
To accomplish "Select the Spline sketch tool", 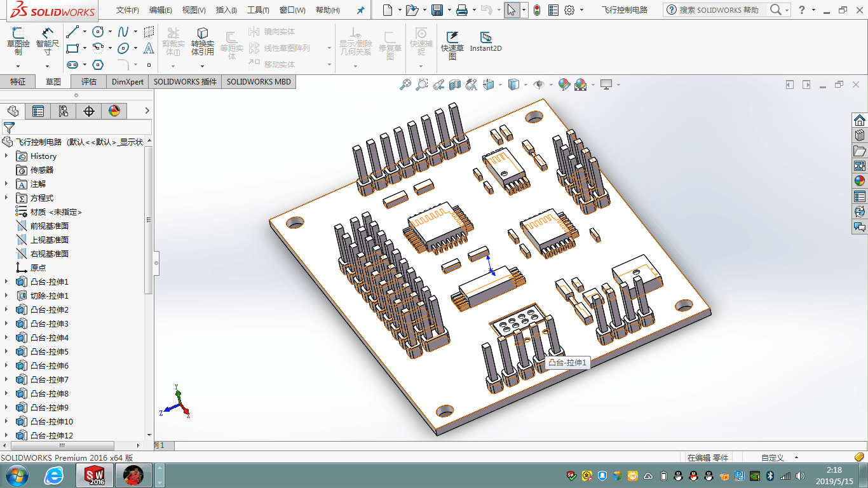I will (123, 32).
